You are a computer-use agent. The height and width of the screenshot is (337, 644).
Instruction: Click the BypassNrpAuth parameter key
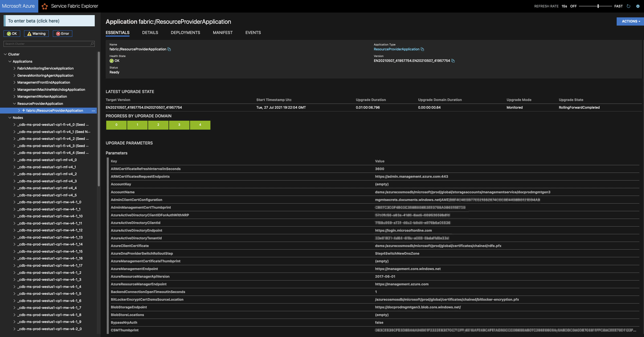pyautogui.click(x=124, y=322)
